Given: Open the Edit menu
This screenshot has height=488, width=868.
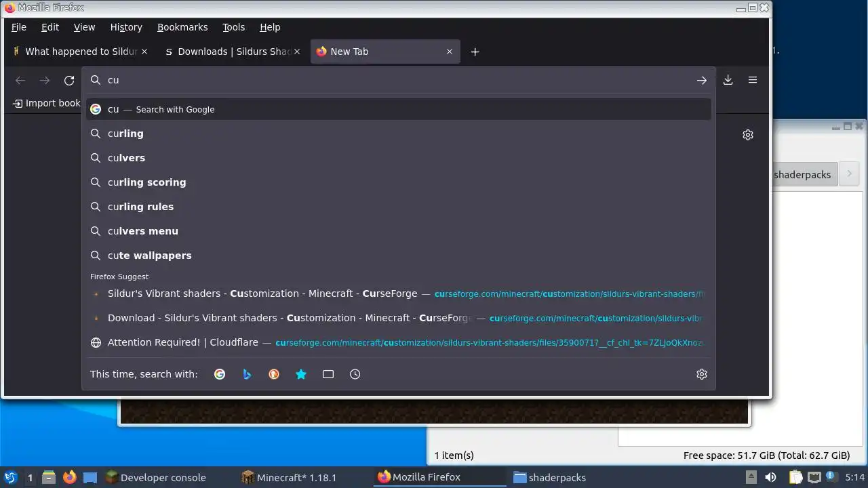Looking at the screenshot, I should [x=50, y=27].
